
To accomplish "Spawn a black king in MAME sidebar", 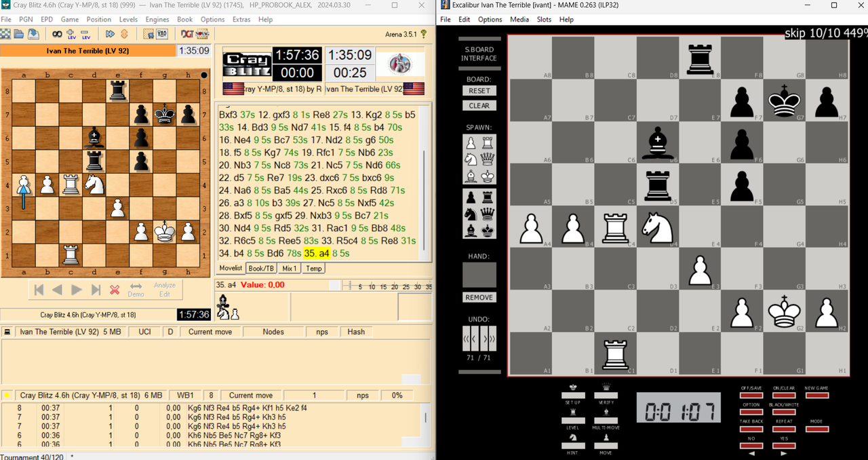I will [x=487, y=231].
